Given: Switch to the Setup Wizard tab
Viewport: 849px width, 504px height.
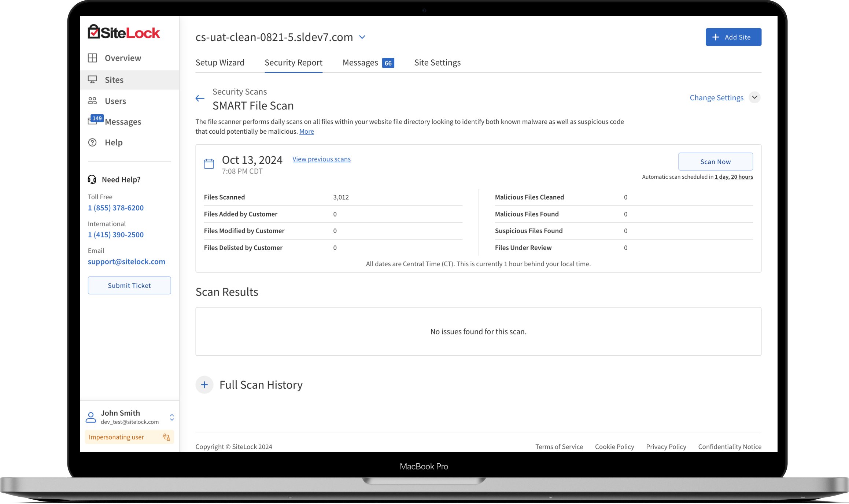Looking at the screenshot, I should [220, 63].
